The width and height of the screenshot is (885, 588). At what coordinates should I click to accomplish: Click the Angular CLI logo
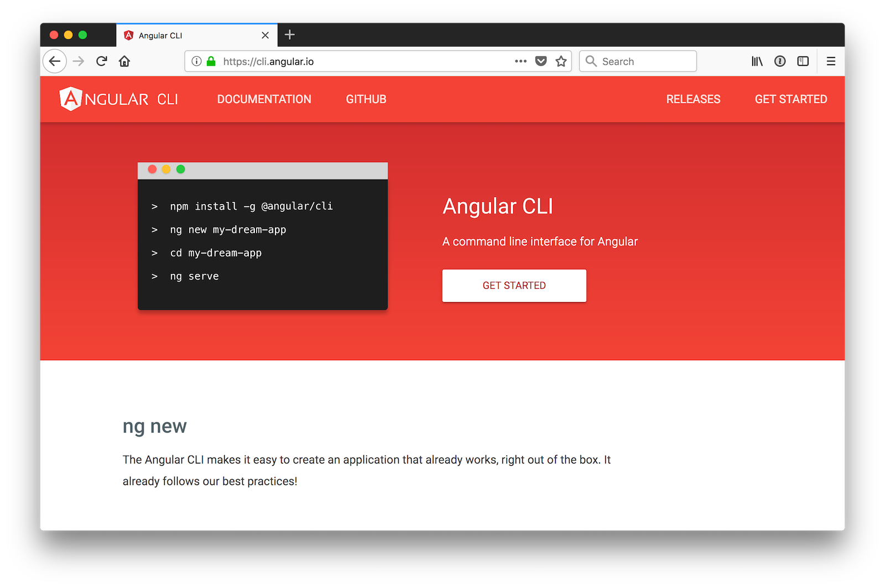point(118,100)
